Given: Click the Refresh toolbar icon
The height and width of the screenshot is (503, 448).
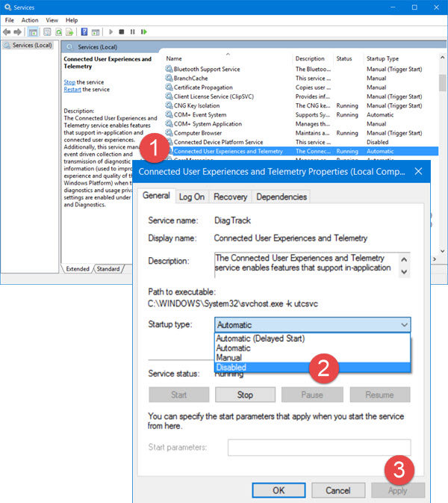Looking at the screenshot, I should (58, 32).
